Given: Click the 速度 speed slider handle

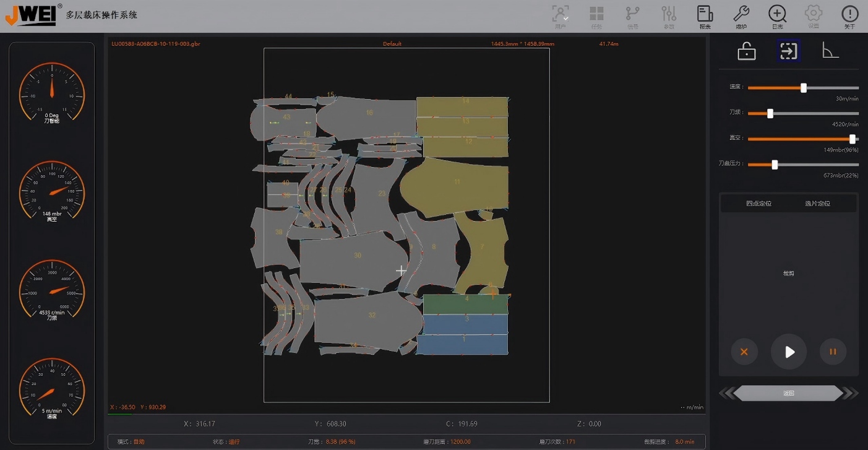Looking at the screenshot, I should pyautogui.click(x=804, y=88).
